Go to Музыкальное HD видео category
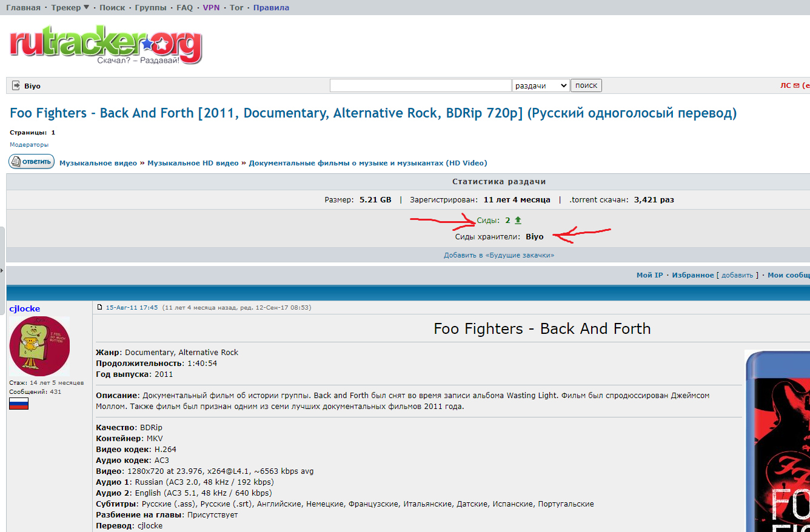The image size is (810, 532). (x=193, y=163)
